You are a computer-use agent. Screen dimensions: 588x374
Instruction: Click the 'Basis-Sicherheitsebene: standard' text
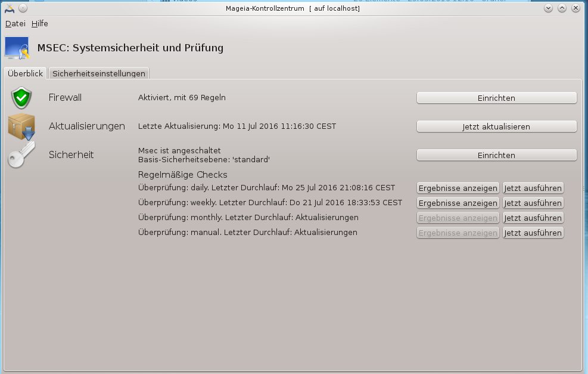point(204,160)
